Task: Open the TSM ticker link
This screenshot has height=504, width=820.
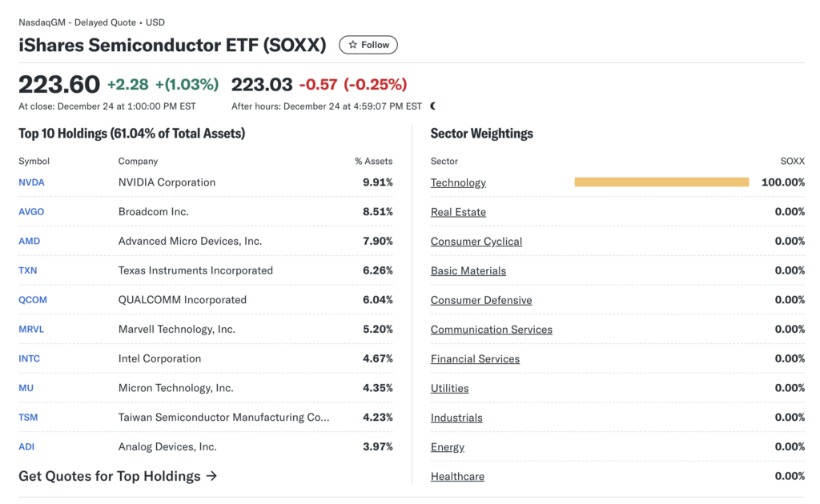Action: [x=28, y=418]
